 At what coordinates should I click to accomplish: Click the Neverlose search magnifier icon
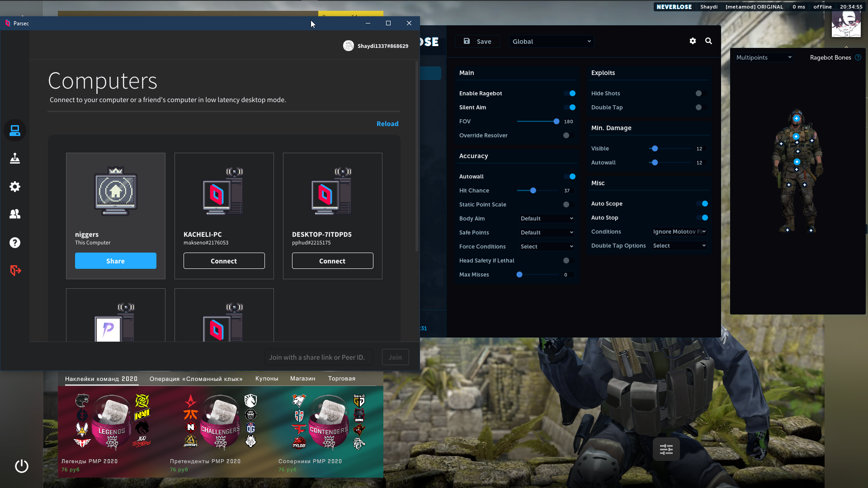[708, 41]
